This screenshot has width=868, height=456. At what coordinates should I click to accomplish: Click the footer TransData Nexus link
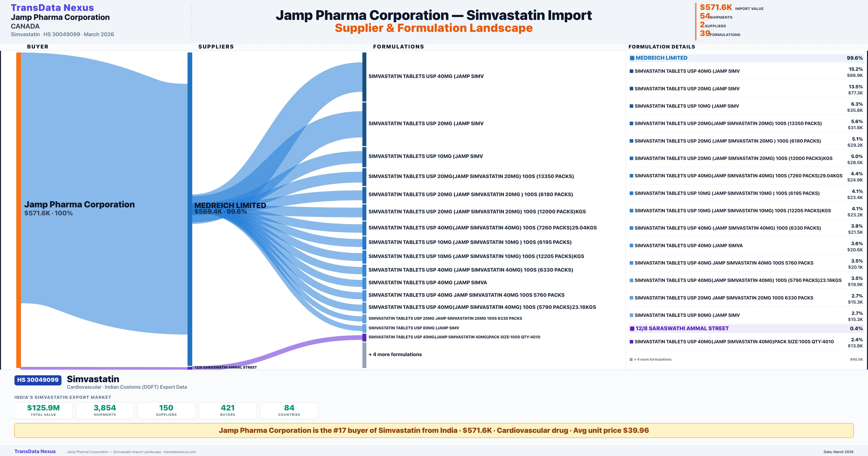pos(35,451)
